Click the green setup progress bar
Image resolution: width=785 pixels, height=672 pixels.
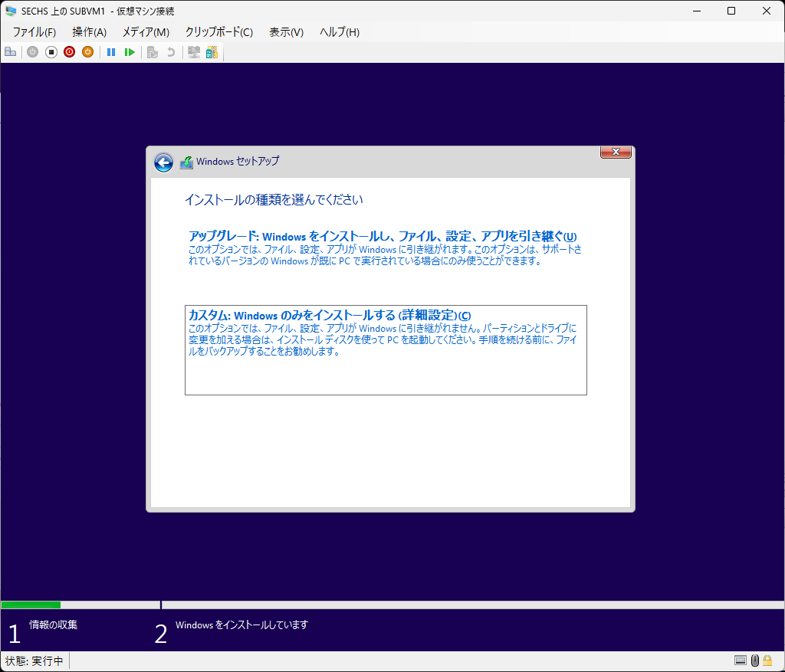31,605
